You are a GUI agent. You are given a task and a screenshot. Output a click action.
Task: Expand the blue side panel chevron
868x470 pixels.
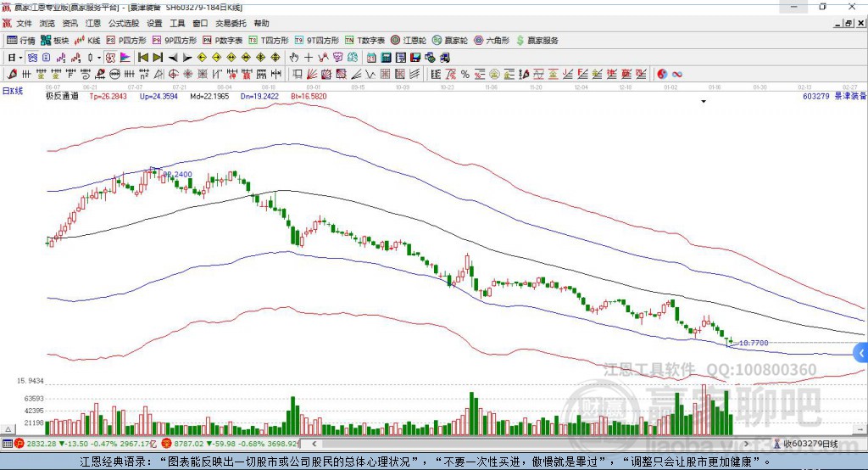[861, 353]
